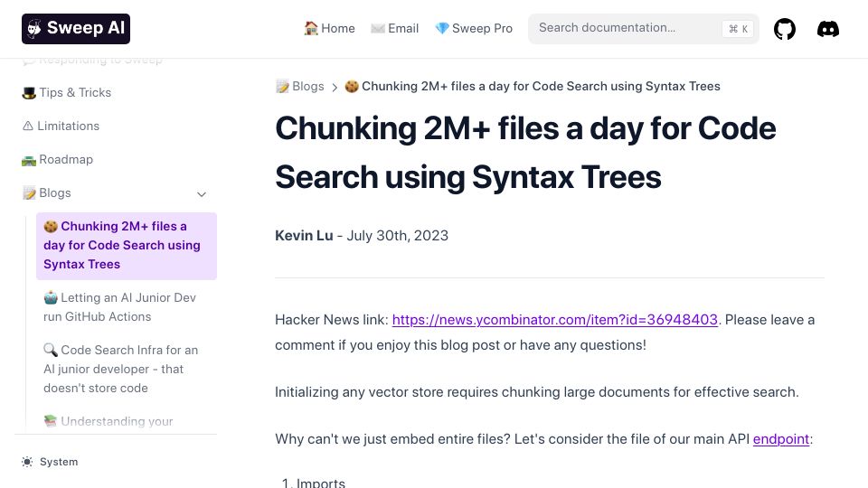The image size is (868, 488).
Task: Follow the endpoint hyperlink
Action: tap(781, 439)
